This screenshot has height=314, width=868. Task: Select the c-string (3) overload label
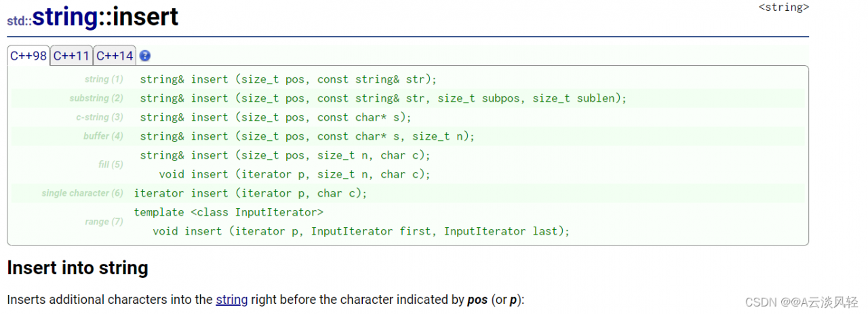pos(100,117)
